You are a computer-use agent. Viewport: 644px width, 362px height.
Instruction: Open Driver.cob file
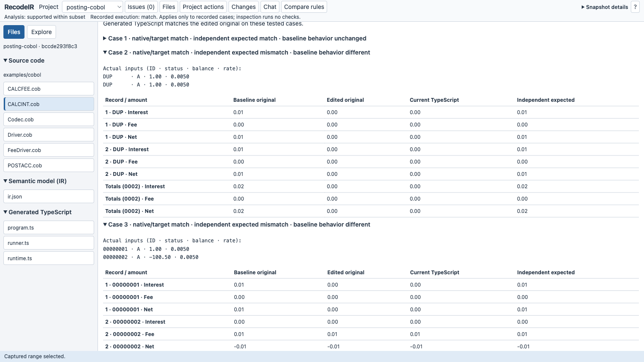coord(49,135)
